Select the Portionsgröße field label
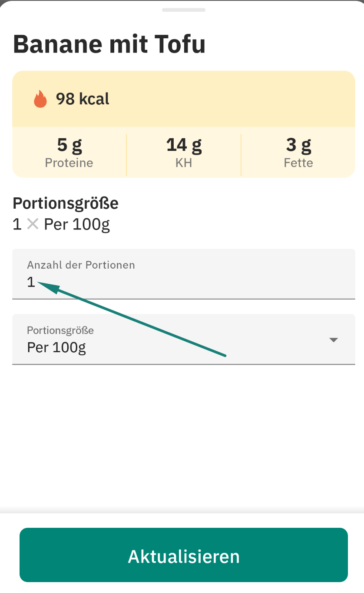The image size is (364, 593). pos(60,330)
